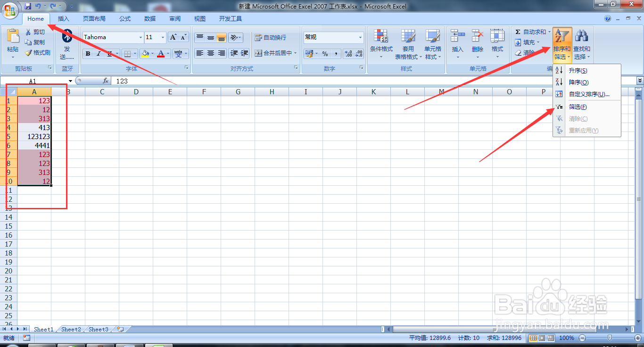
Task: Apply comma thousands separator style
Action: click(336, 54)
